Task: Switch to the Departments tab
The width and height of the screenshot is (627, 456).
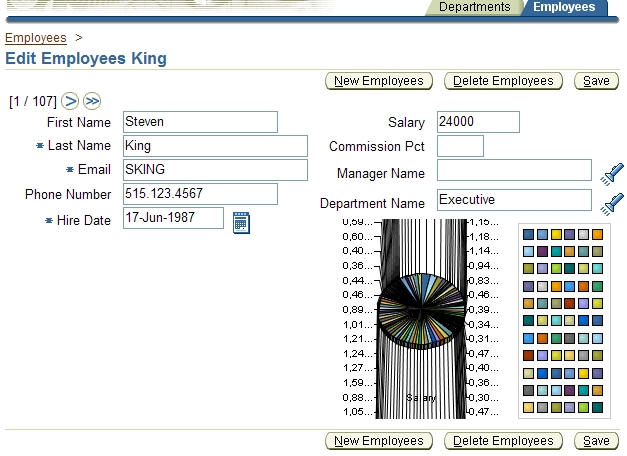Action: (x=474, y=7)
